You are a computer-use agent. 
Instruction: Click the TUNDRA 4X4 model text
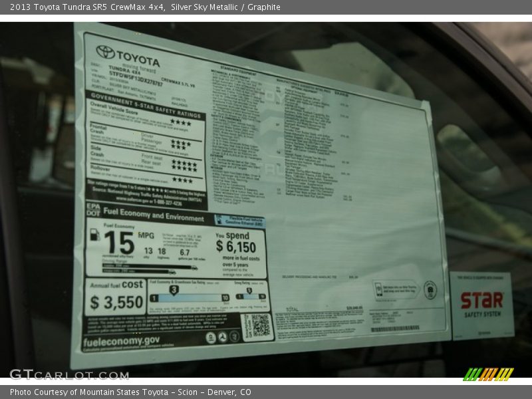pos(124,70)
